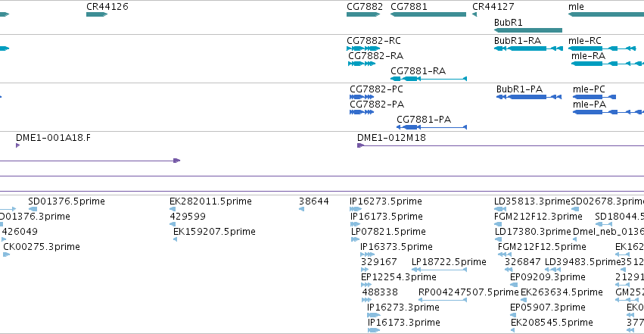Select transcript CG7882-RA
The width and height of the screenshot is (644, 334).
pyautogui.click(x=362, y=64)
